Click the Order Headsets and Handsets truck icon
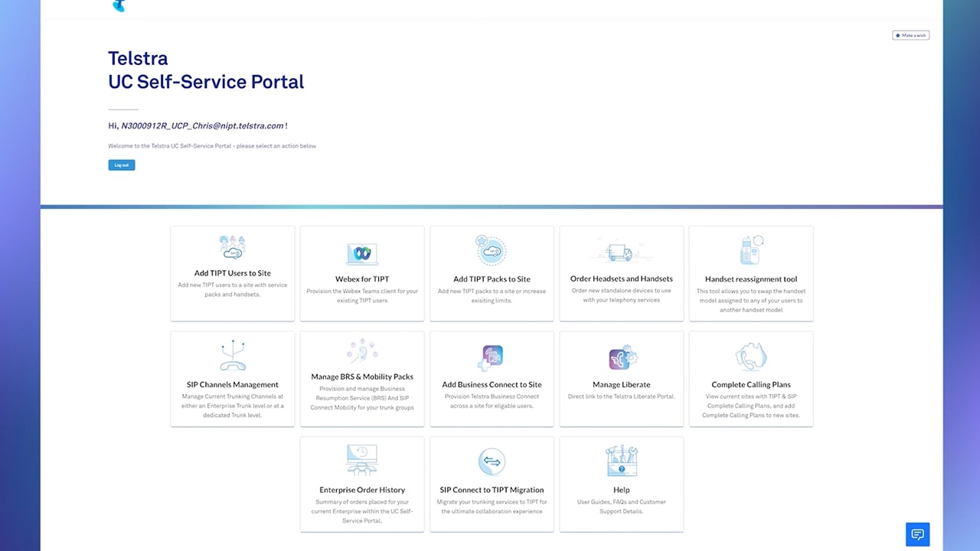 click(621, 253)
